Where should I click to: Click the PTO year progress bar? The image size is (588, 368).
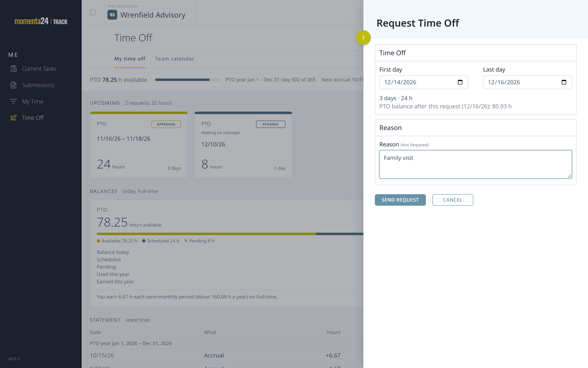pyautogui.click(x=188, y=80)
